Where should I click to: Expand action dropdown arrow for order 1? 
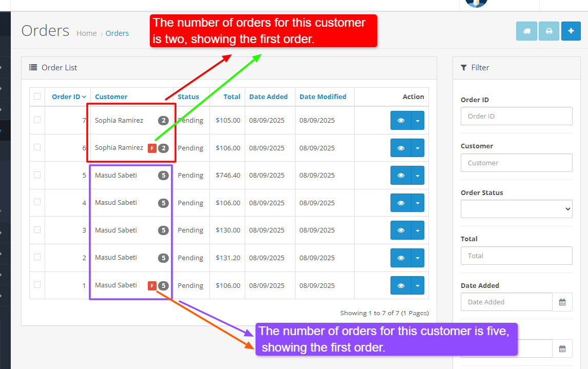tap(418, 286)
